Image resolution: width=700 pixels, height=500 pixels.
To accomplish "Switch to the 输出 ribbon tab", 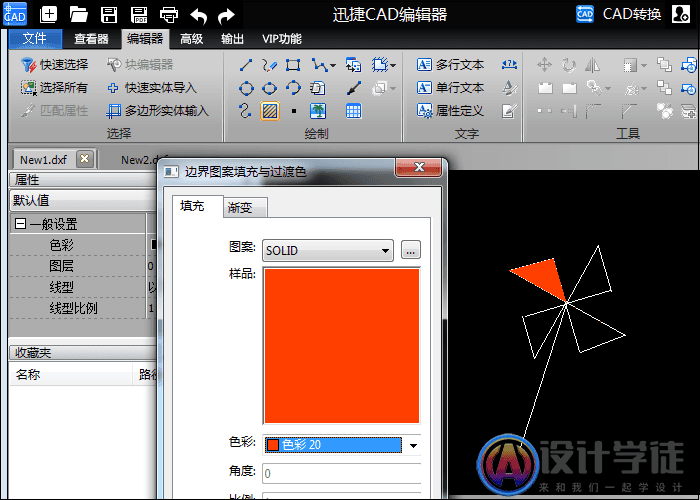I will (232, 39).
